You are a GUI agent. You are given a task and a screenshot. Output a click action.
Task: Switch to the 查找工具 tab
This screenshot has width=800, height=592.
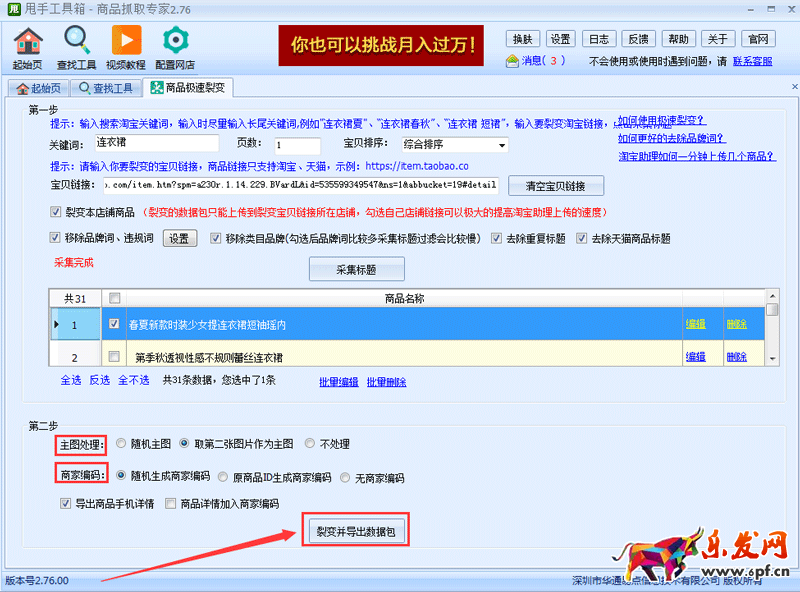coord(106,88)
